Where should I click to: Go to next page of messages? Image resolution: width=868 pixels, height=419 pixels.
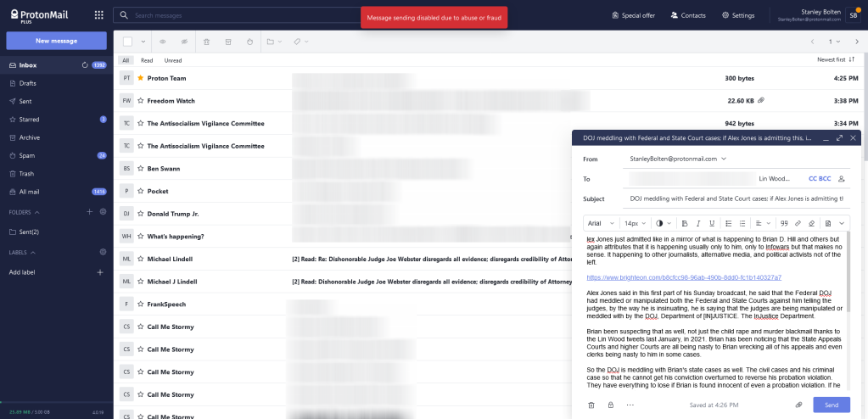click(x=857, y=42)
